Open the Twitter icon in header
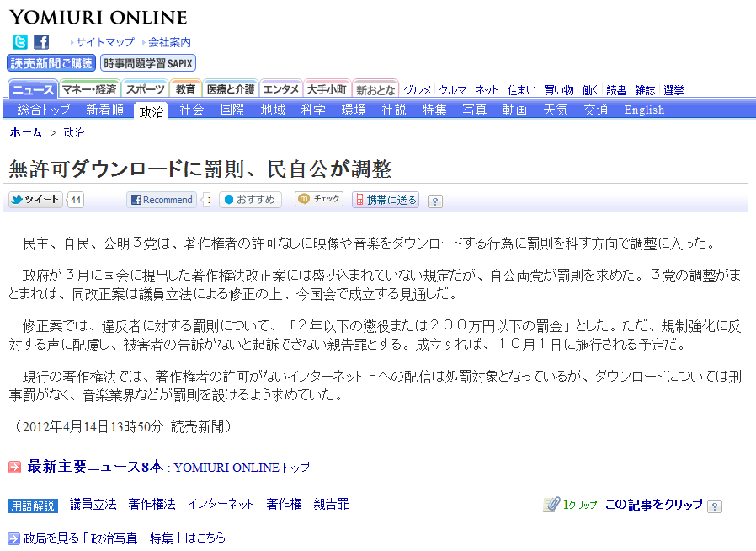756x551 pixels. pyautogui.click(x=19, y=42)
